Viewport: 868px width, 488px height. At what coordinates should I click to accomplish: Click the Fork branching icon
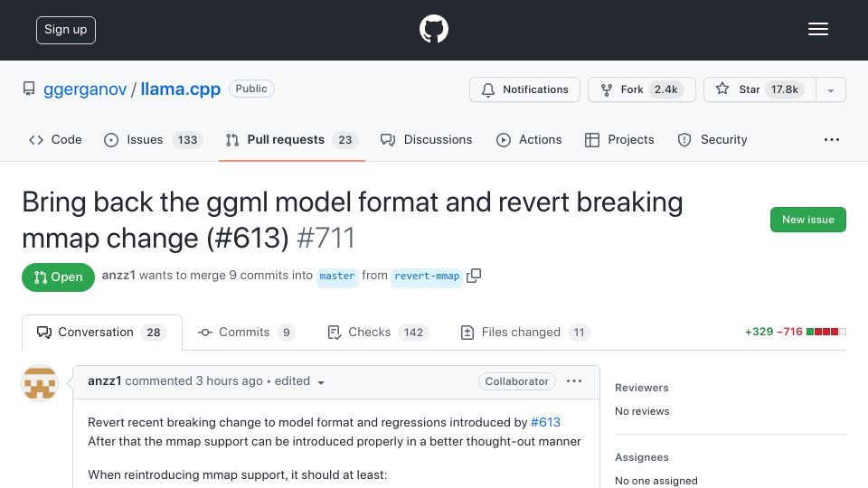pyautogui.click(x=607, y=89)
